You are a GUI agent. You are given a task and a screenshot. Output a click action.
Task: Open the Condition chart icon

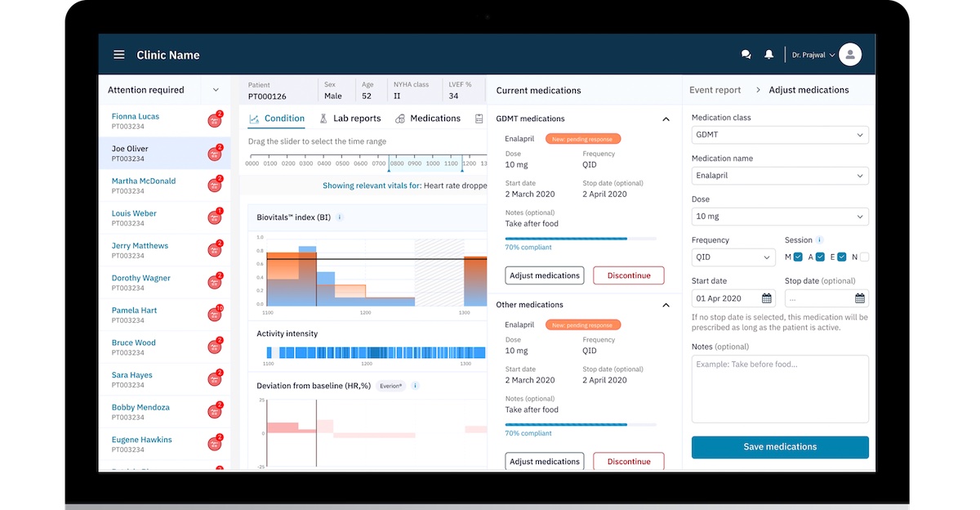click(x=255, y=118)
